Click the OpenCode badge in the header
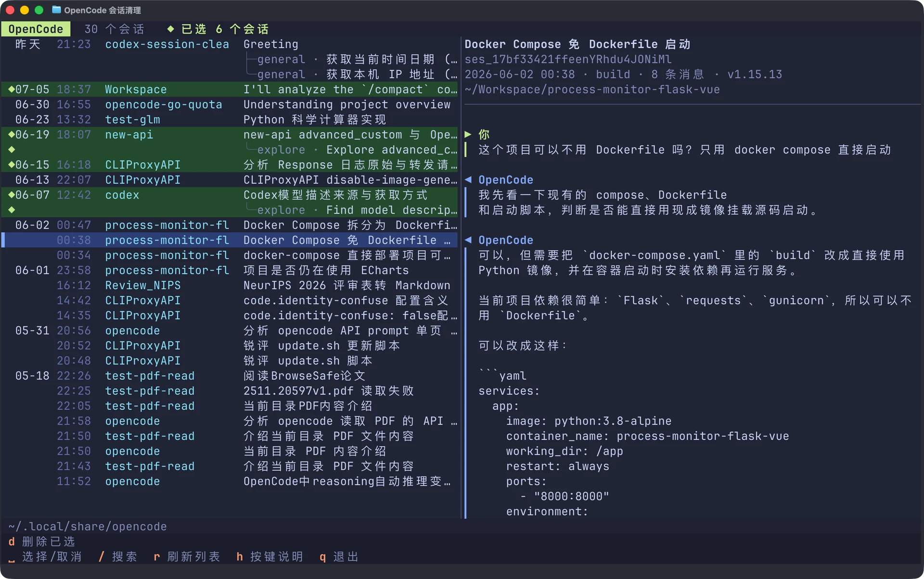The height and width of the screenshot is (579, 924). point(36,29)
